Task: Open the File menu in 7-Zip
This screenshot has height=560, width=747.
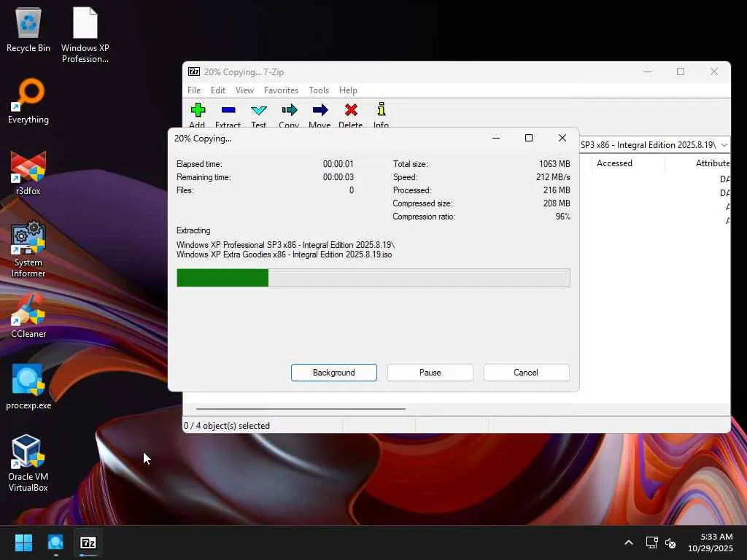Action: point(194,90)
